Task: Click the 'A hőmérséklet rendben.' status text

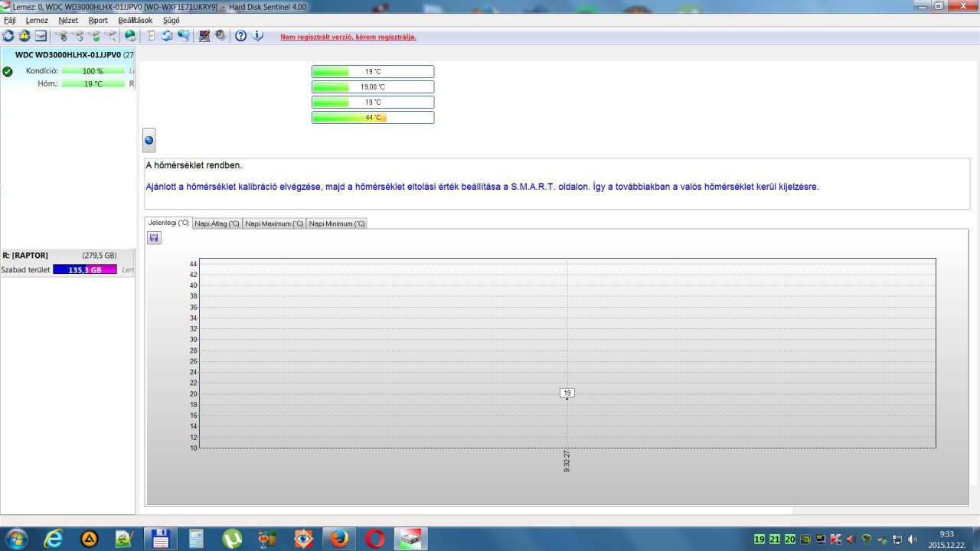Action: [194, 165]
